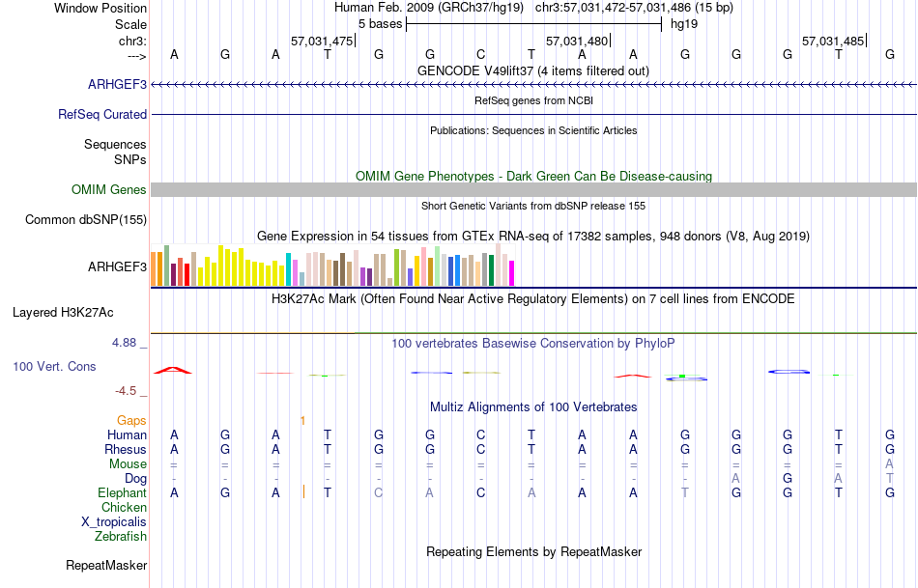Click the X_tropicalis species label
The height and width of the screenshot is (588, 918).
pyautogui.click(x=114, y=522)
